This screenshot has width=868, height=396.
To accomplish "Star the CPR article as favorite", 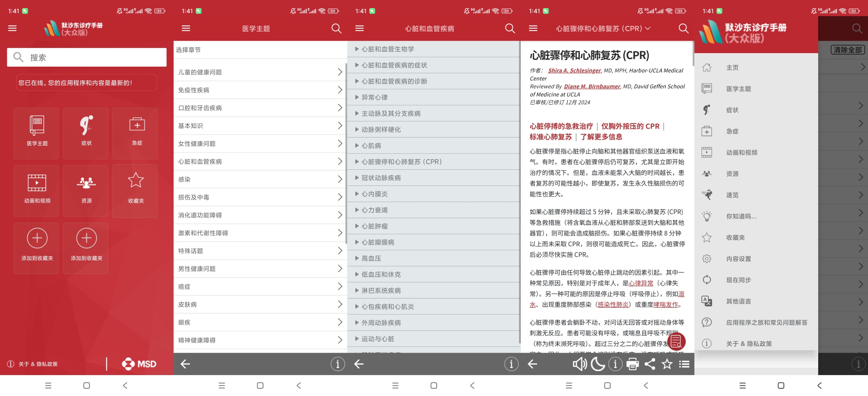I will [667, 364].
